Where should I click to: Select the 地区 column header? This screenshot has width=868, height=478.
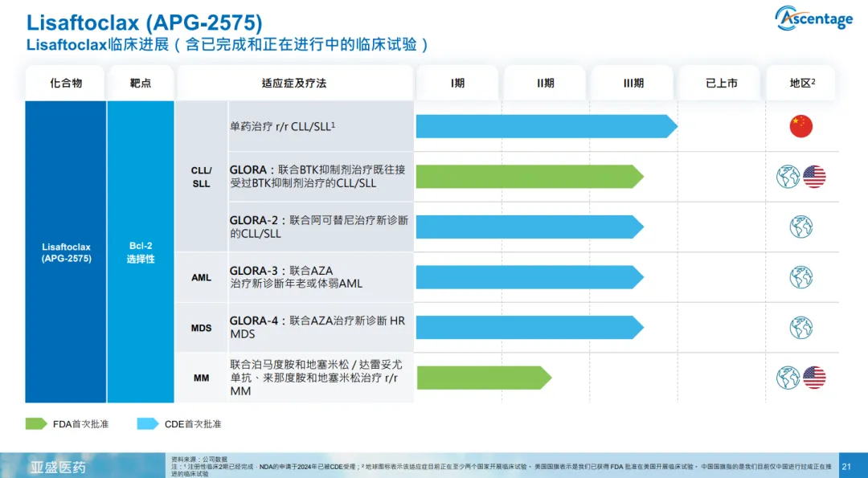[x=802, y=83]
